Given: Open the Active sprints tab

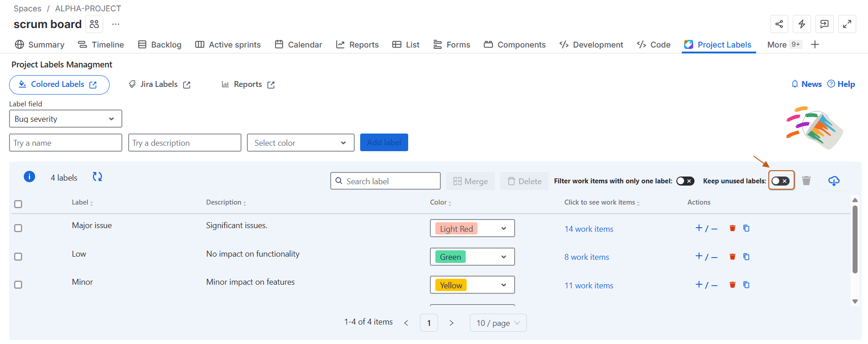Looking at the screenshot, I should coord(228,45).
